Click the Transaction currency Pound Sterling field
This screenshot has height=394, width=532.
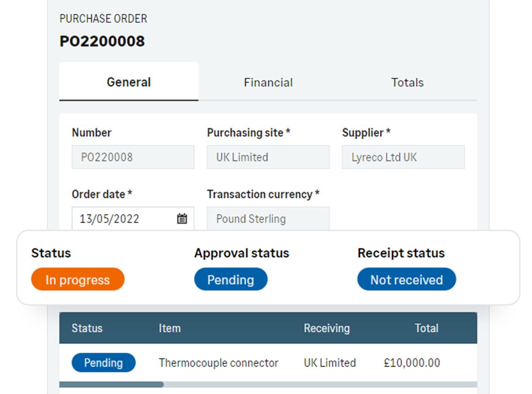click(x=268, y=219)
